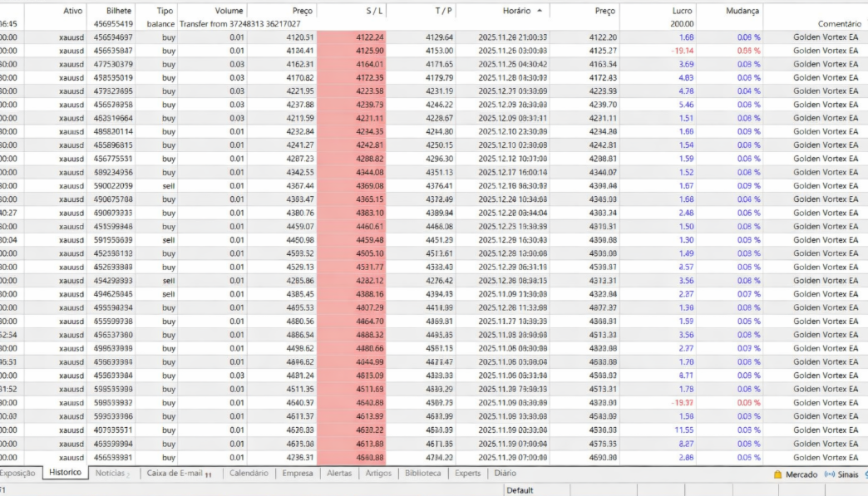Select ticket 485820114 row

pos(434,131)
